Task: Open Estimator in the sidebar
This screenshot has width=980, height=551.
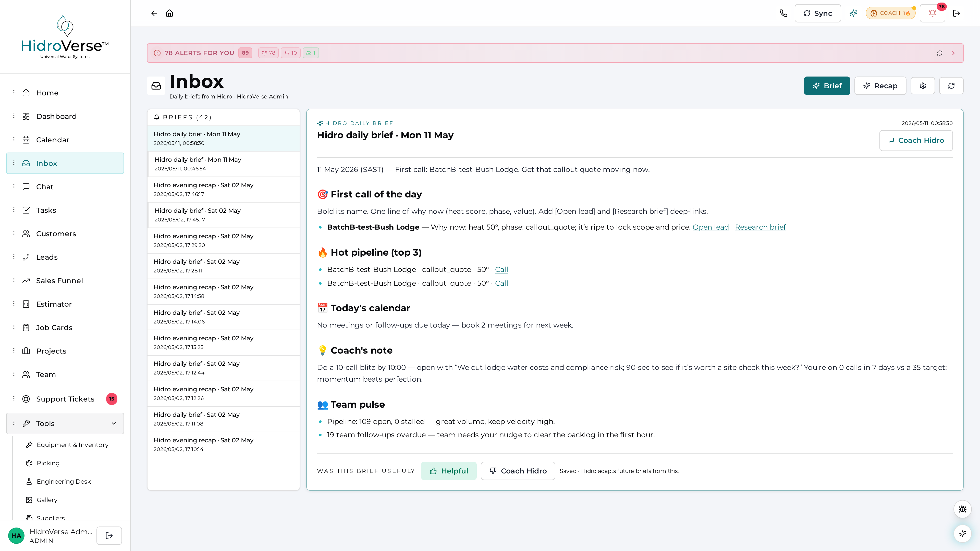Action: [x=65, y=304]
